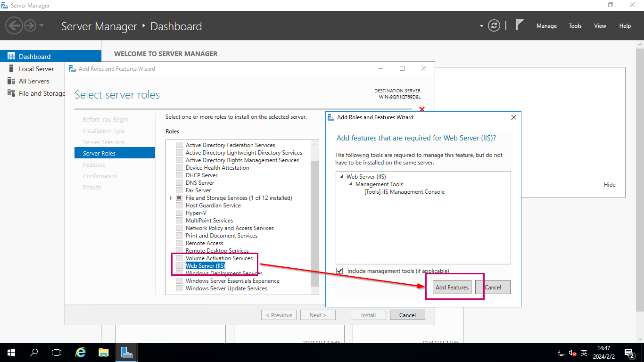Click the Next wizard button
This screenshot has width=644, height=362.
pyautogui.click(x=318, y=315)
